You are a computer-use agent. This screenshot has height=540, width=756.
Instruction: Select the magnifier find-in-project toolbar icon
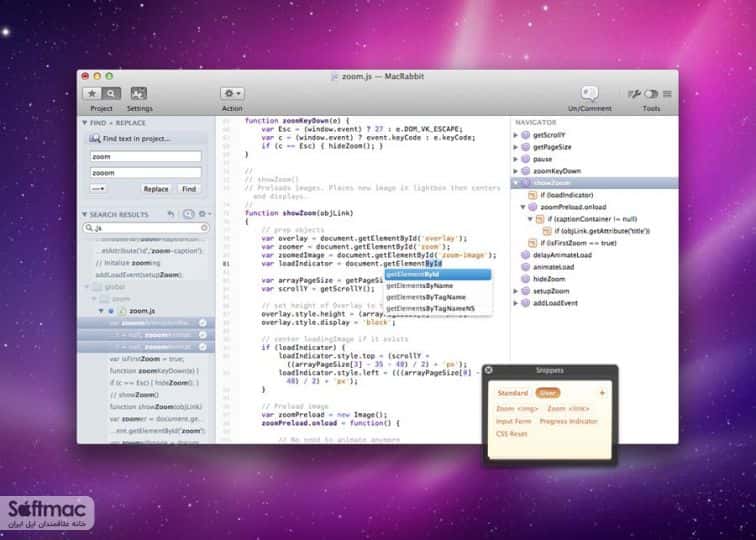[110, 94]
